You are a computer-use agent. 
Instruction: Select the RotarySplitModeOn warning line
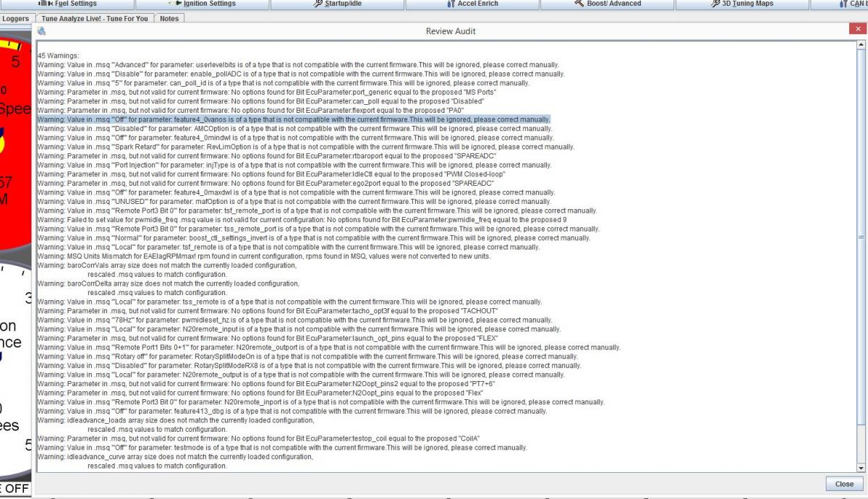tap(308, 357)
